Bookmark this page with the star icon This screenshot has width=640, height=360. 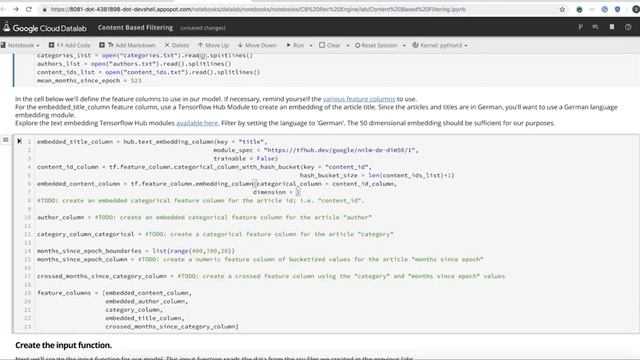562,9
